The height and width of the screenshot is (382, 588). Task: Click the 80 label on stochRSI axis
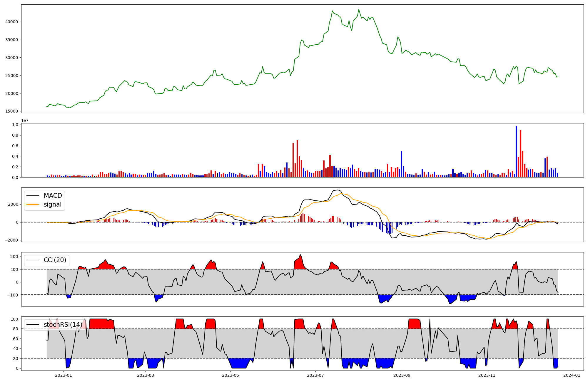tap(16, 329)
